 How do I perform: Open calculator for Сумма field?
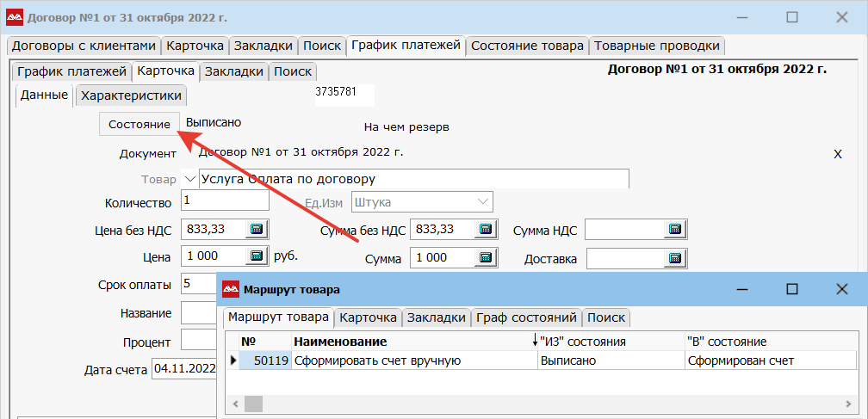486,257
